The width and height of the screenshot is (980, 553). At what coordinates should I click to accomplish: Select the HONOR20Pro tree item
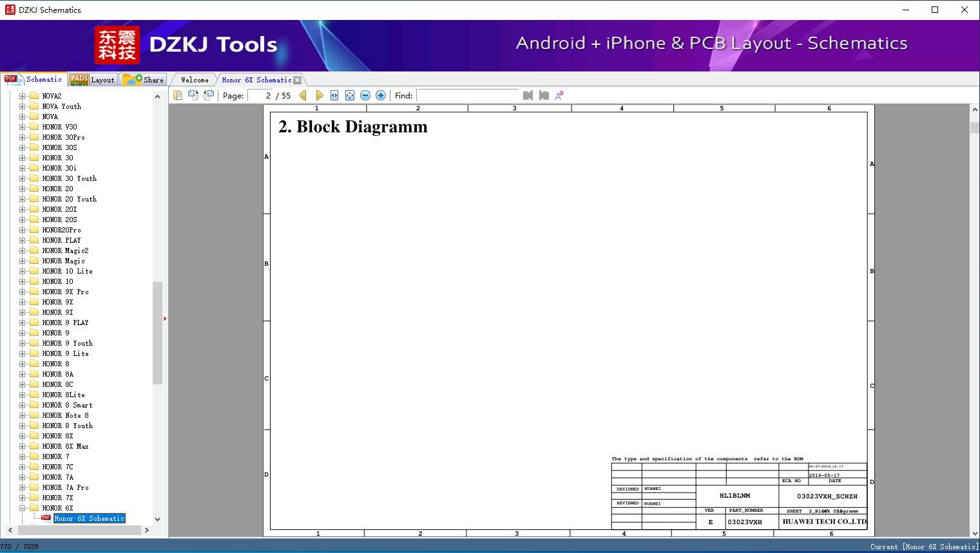click(61, 230)
